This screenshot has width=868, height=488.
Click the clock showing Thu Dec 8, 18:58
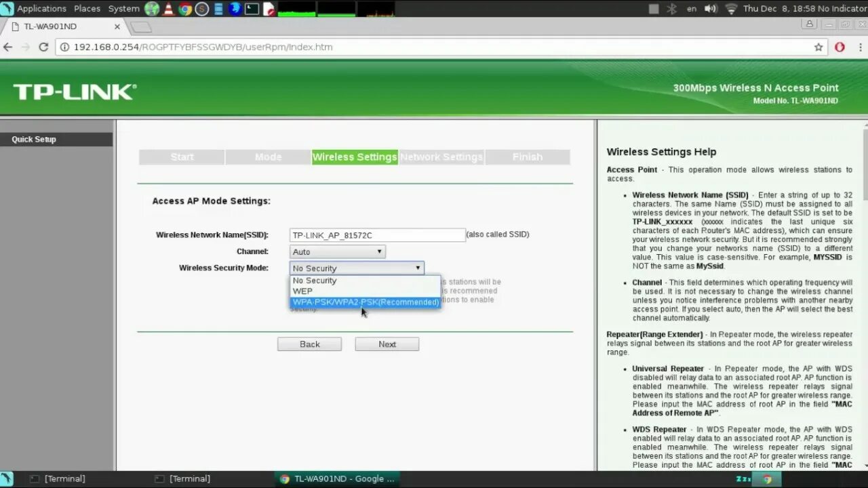(x=778, y=9)
